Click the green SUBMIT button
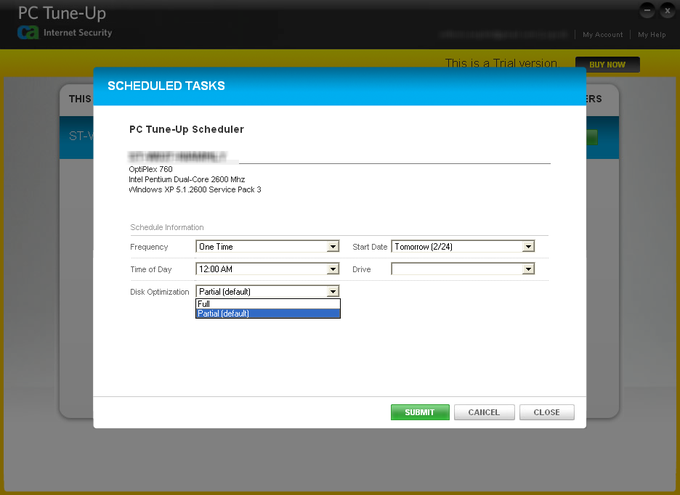The width and height of the screenshot is (680, 495). coord(420,412)
